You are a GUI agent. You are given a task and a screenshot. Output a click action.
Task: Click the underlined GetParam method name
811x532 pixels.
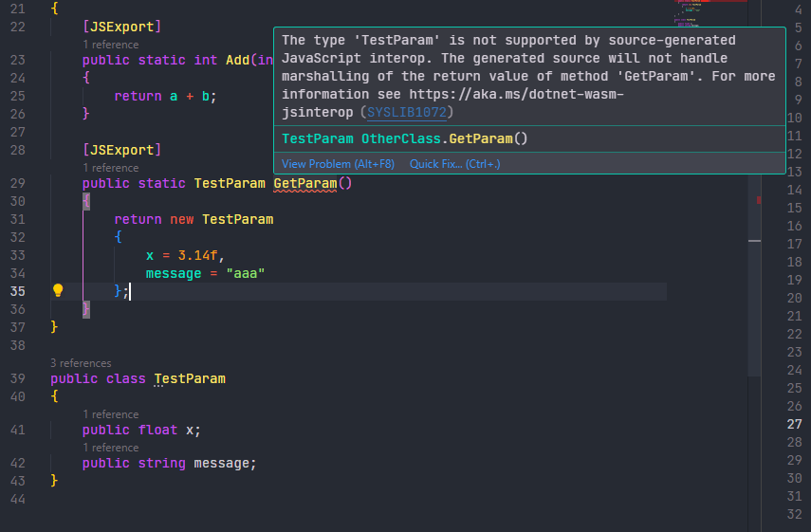click(305, 184)
